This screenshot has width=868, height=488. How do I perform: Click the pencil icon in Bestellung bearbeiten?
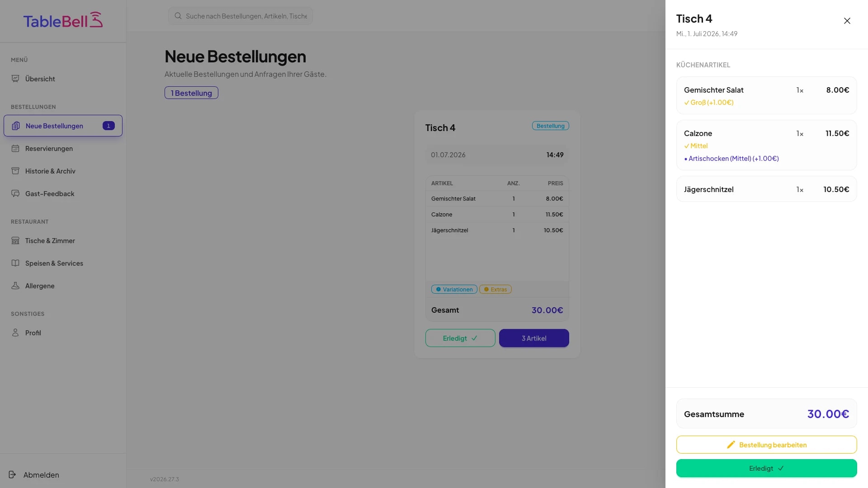coord(731,445)
